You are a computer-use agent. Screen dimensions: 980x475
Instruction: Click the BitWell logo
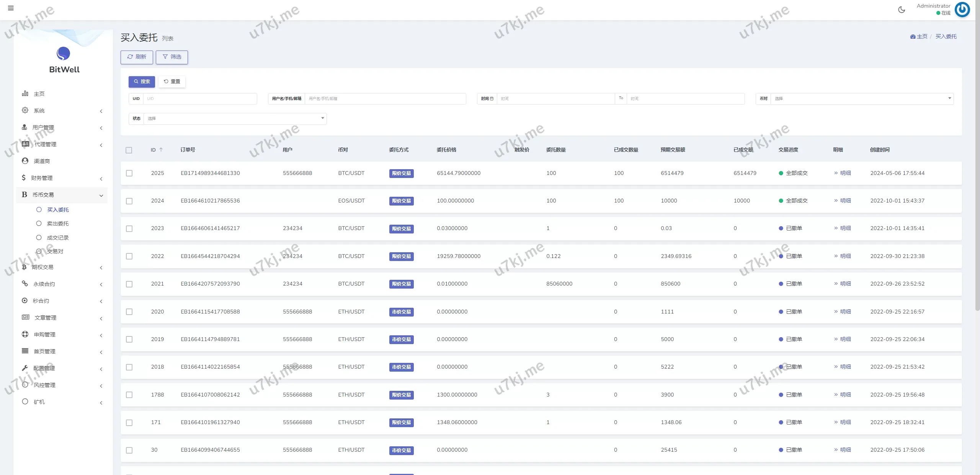coord(64,54)
